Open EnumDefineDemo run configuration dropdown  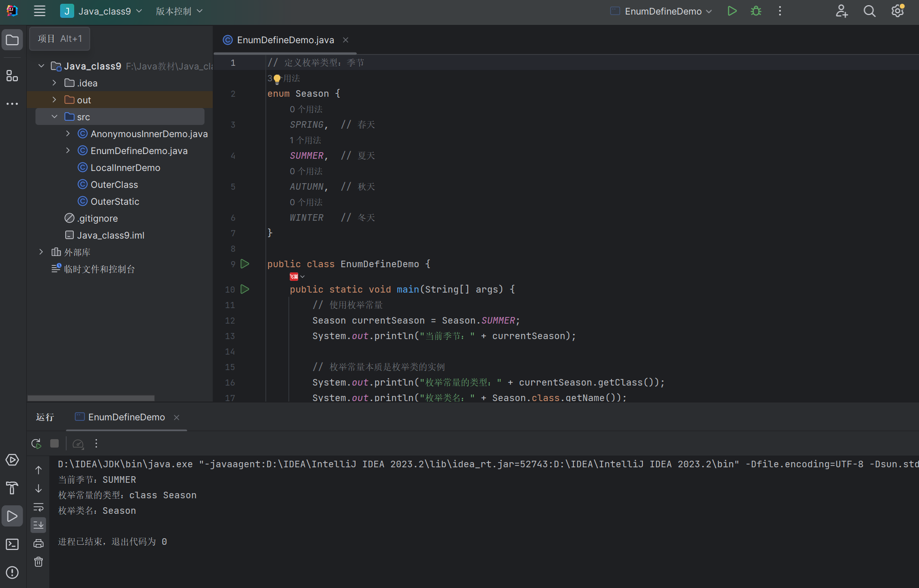(x=662, y=11)
